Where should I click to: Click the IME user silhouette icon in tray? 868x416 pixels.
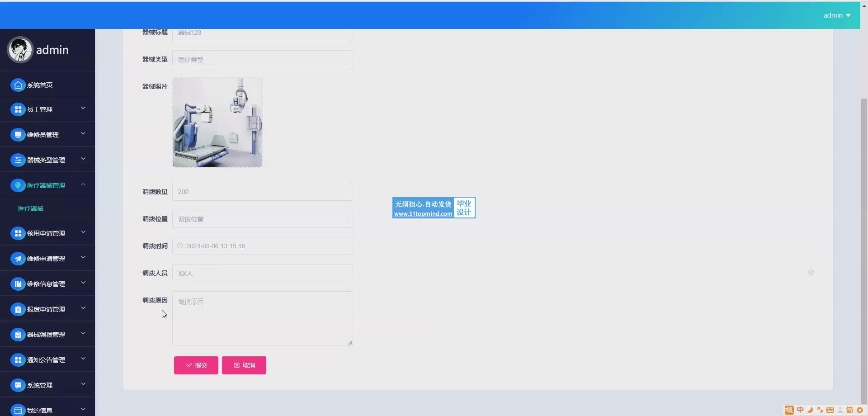click(x=840, y=410)
